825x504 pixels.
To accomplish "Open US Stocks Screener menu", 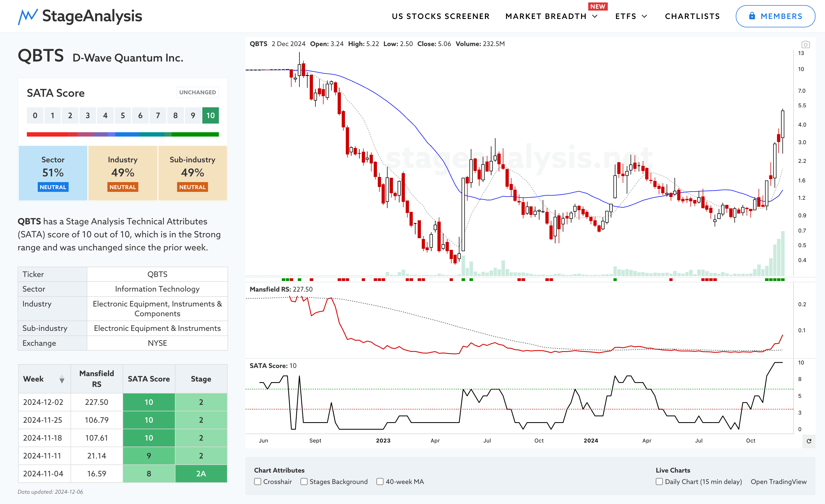I will click(x=441, y=16).
